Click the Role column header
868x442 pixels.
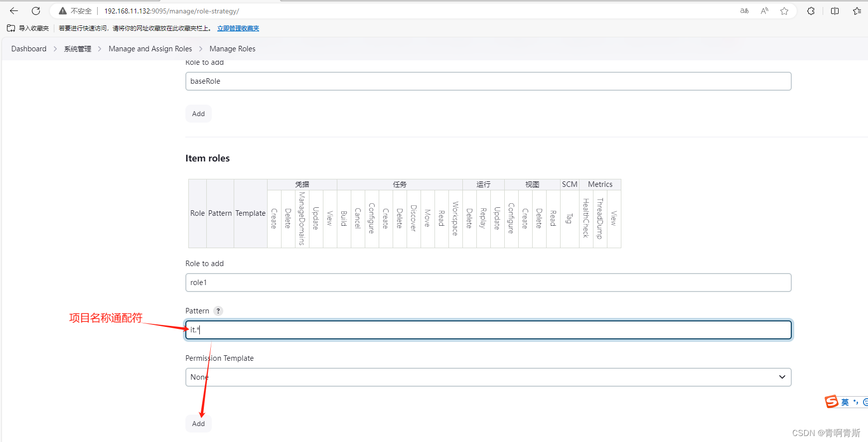coord(197,213)
